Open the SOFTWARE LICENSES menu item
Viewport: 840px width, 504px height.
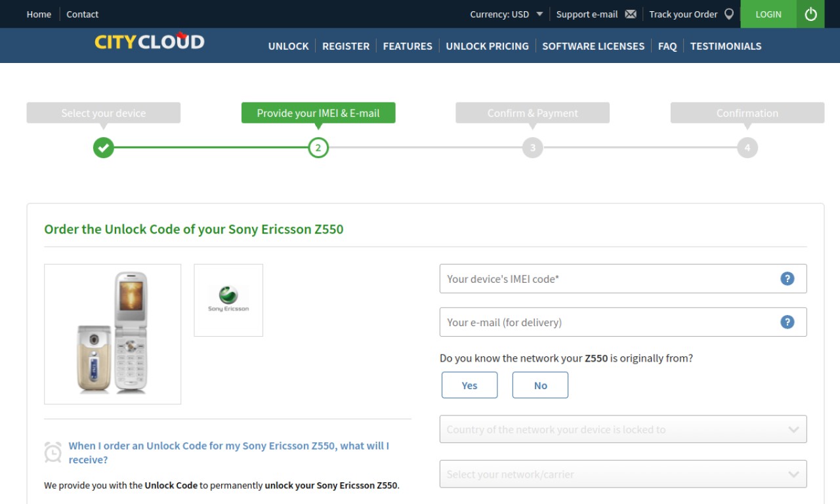coord(593,46)
